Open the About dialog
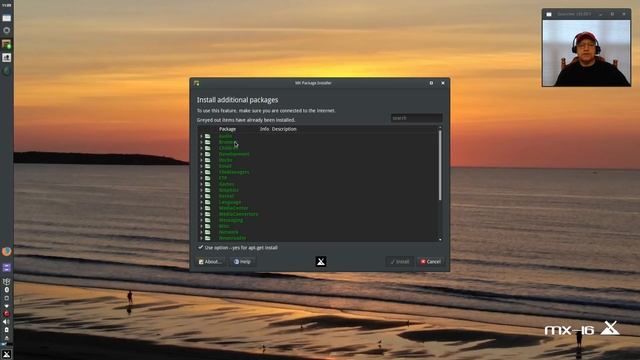The height and width of the screenshot is (360, 640). pyautogui.click(x=210, y=262)
